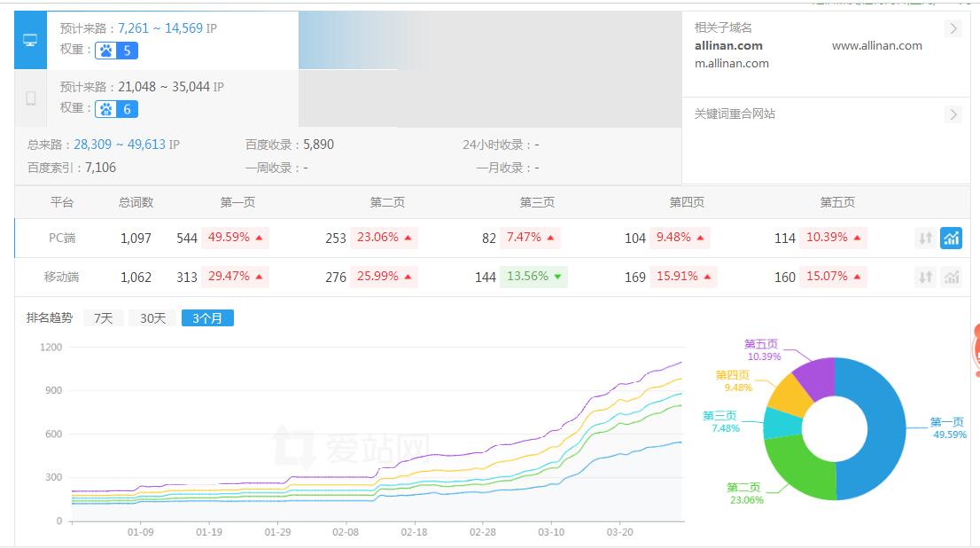Click the sort arrows icon in the PC端 row
Image resolution: width=980 pixels, height=548 pixels.
click(x=924, y=238)
